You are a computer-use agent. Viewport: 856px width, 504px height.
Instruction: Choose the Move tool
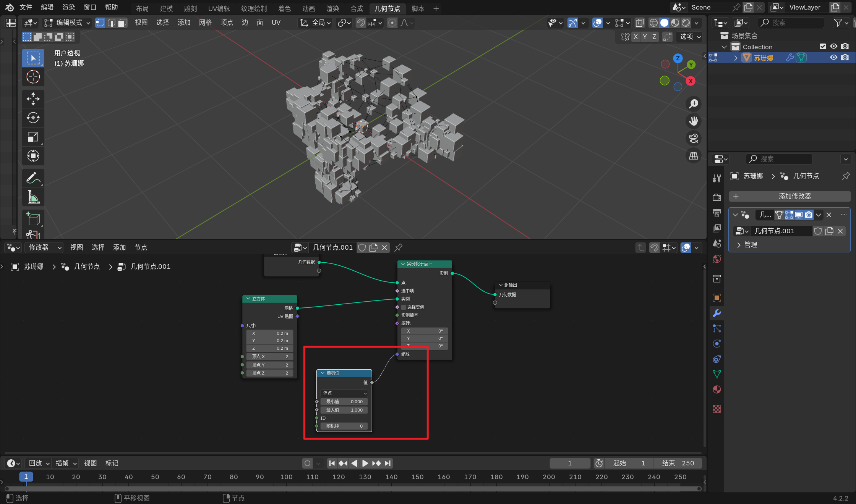coord(33,99)
